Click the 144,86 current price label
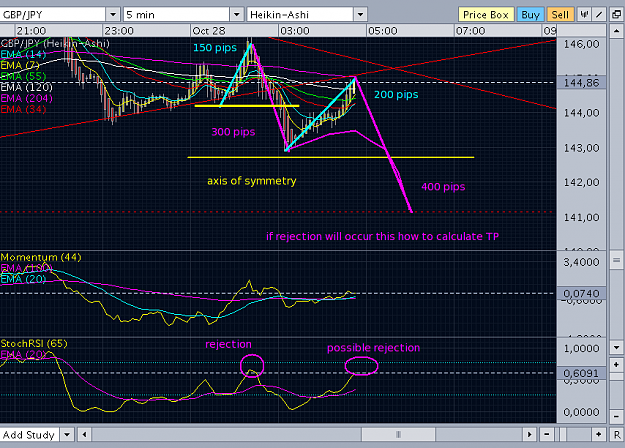Image resolution: width=625 pixels, height=448 pixels. [x=581, y=83]
